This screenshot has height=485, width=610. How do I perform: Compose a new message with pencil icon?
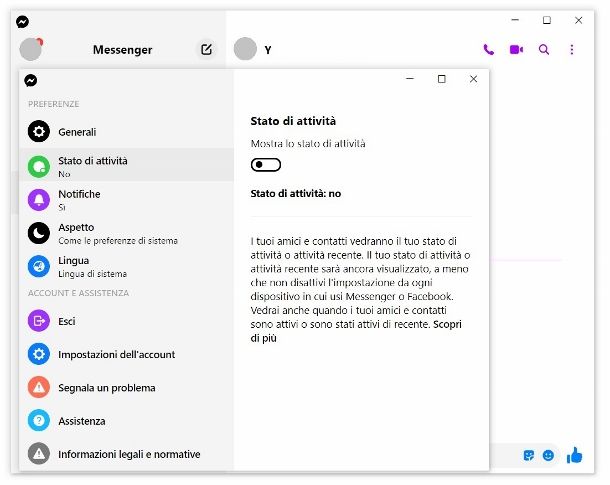(x=206, y=49)
